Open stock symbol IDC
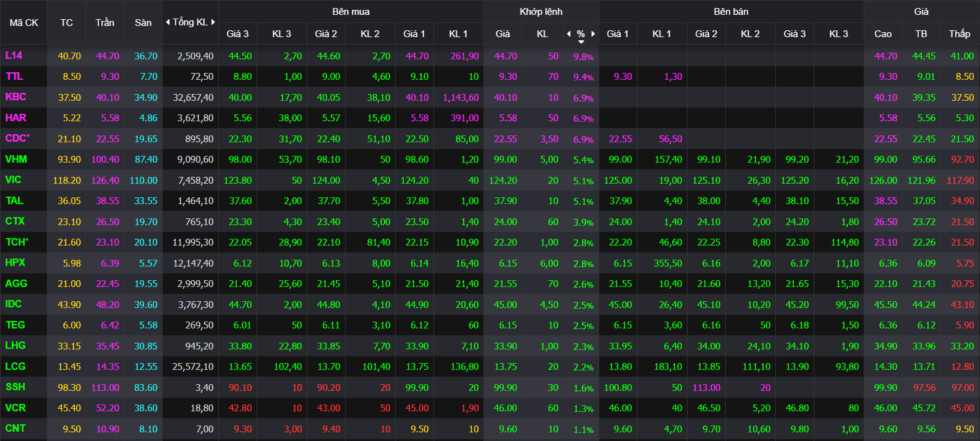 (x=14, y=304)
